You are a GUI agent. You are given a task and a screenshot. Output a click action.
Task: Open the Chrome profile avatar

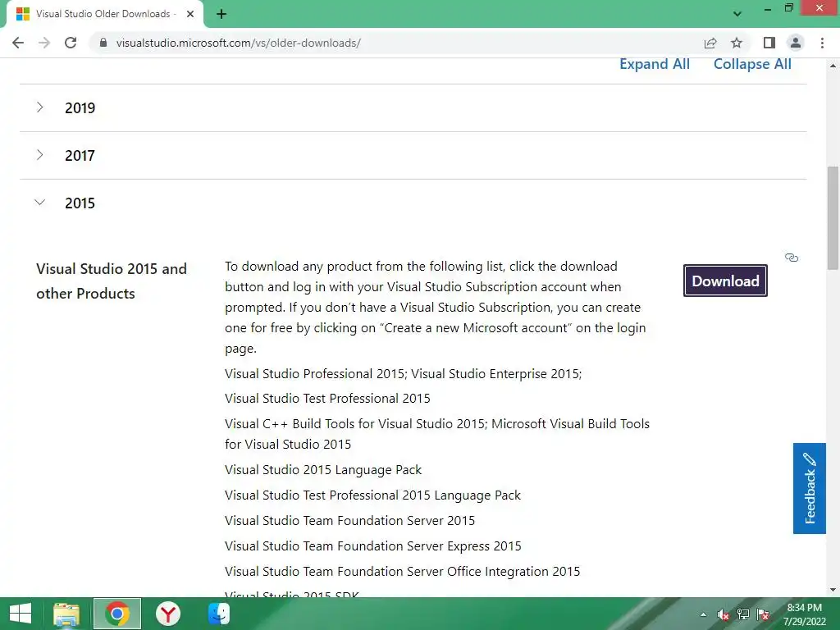click(x=796, y=43)
